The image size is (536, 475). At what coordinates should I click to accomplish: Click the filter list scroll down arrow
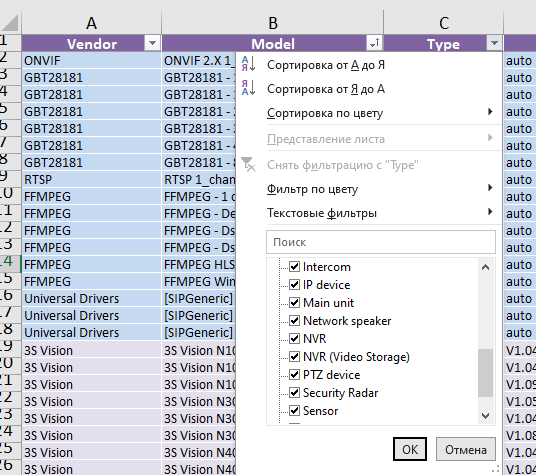point(485,416)
